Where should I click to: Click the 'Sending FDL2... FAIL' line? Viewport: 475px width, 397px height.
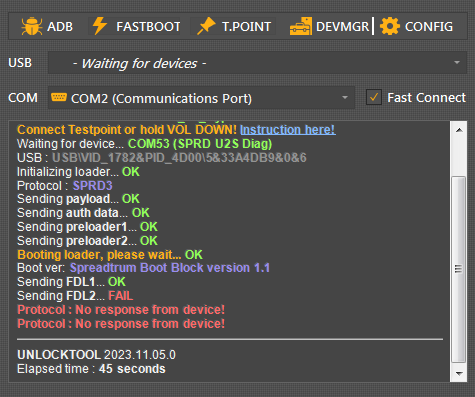click(x=75, y=296)
